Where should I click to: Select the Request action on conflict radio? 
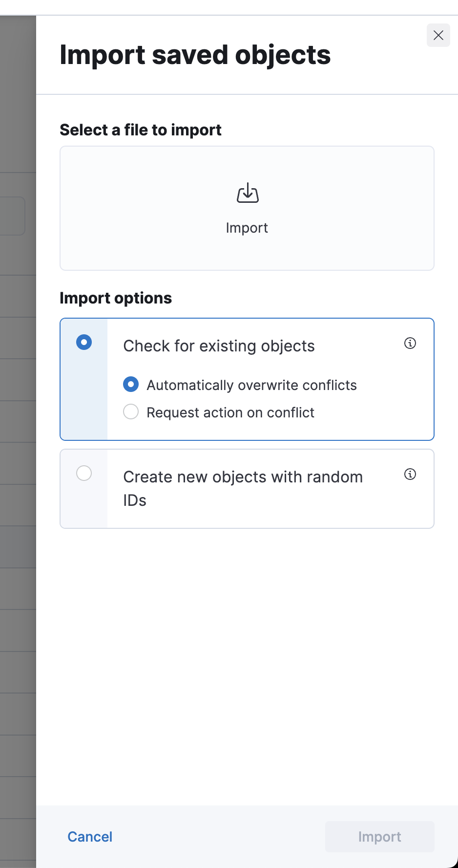(131, 412)
